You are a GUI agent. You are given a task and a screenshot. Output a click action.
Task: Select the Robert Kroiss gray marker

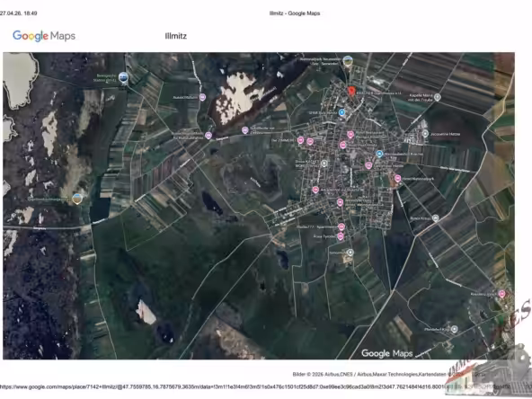coord(436,218)
